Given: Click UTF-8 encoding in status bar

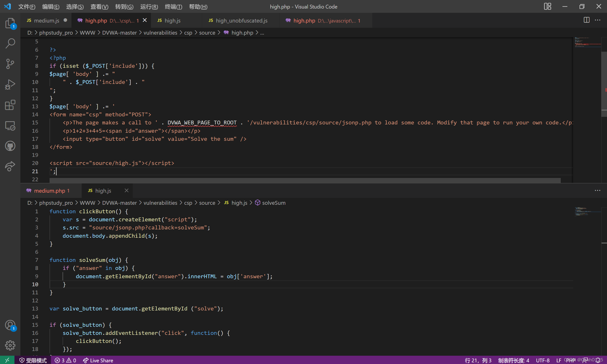Looking at the screenshot, I should click(543, 360).
